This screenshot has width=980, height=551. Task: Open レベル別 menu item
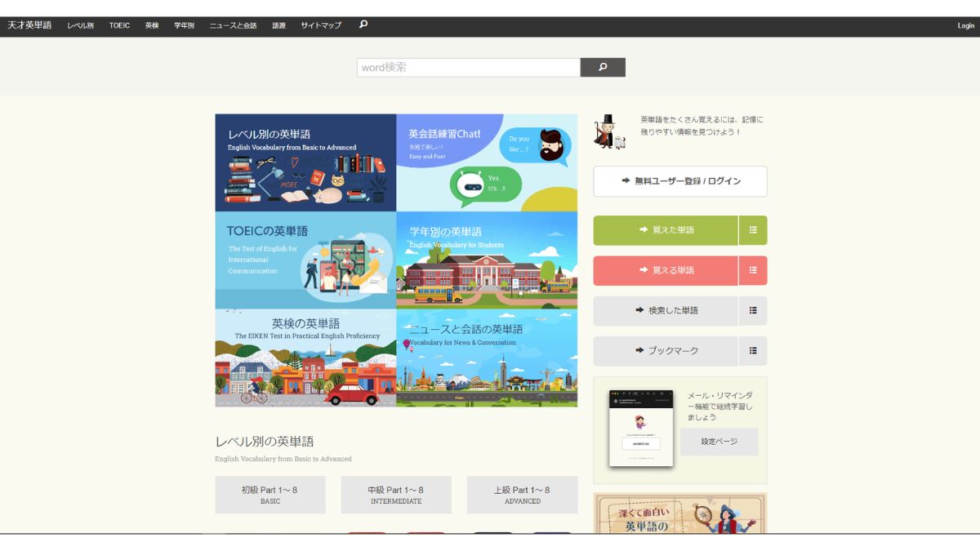(80, 25)
